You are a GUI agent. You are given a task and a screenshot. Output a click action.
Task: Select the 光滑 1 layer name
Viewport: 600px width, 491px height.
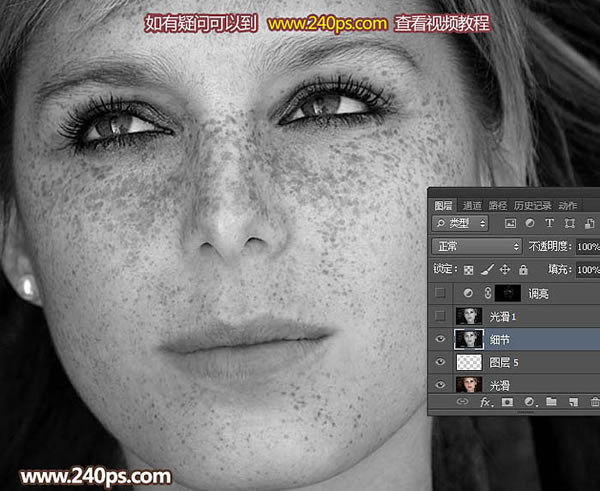(503, 316)
